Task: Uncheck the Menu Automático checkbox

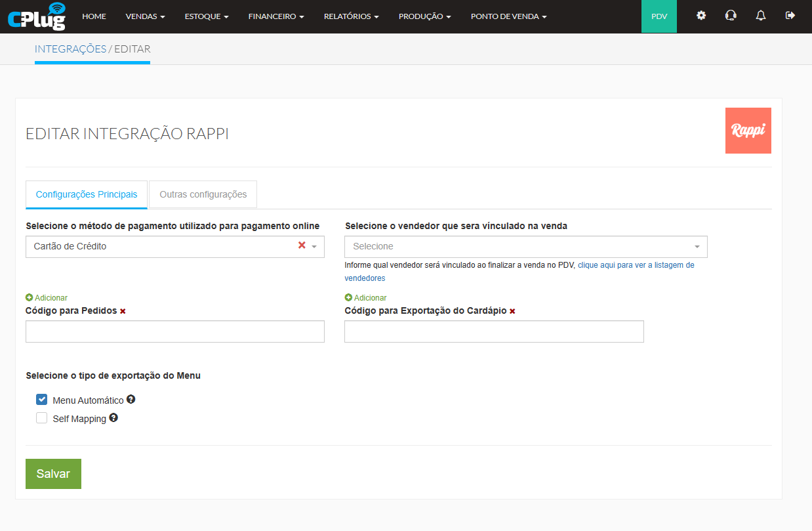Action: tap(42, 399)
